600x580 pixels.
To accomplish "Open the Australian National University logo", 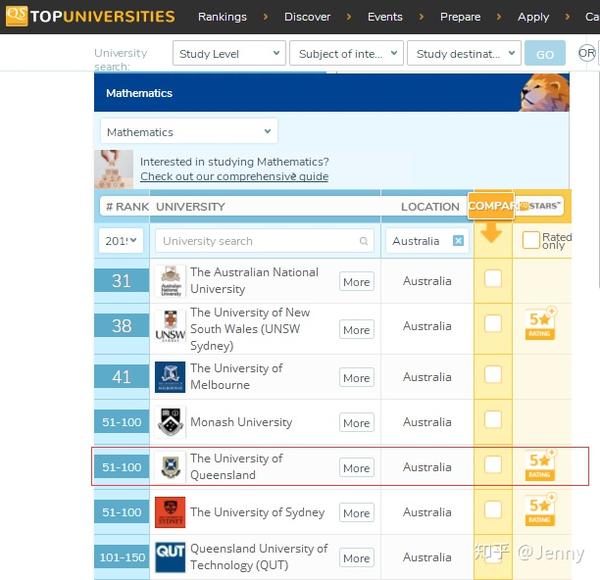I will click(x=170, y=281).
